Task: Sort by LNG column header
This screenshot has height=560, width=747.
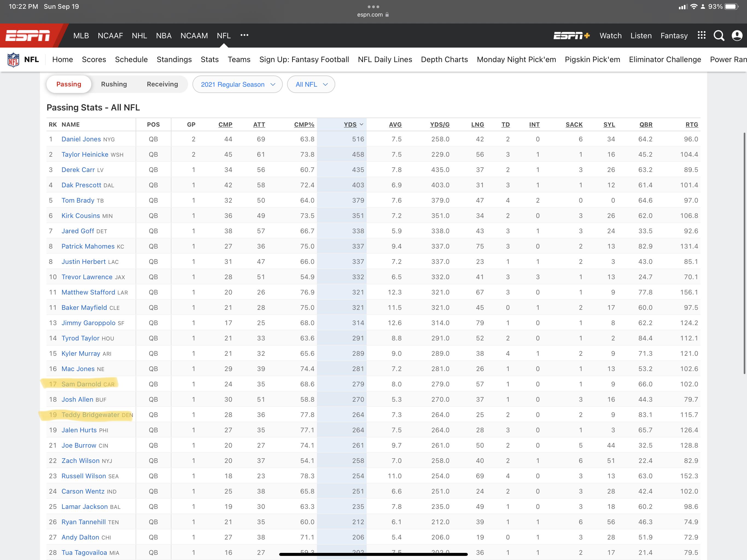Action: (x=477, y=125)
